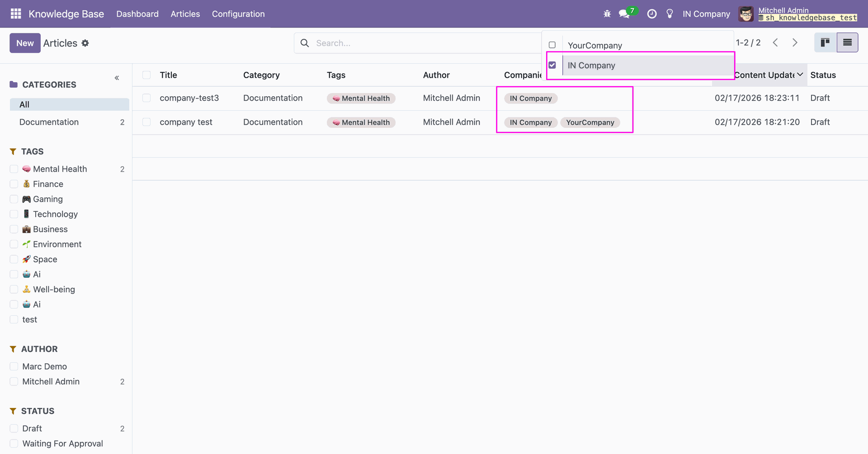
Task: Open the apps grid menu icon
Action: (16, 14)
